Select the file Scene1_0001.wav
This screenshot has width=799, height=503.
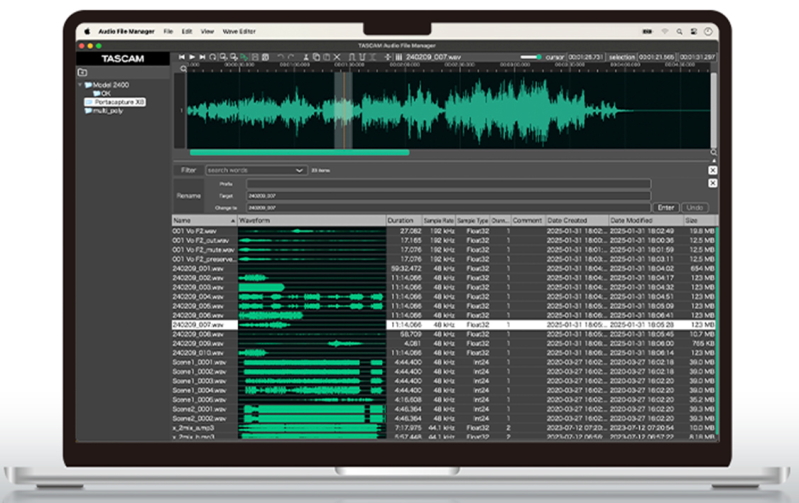(x=199, y=362)
